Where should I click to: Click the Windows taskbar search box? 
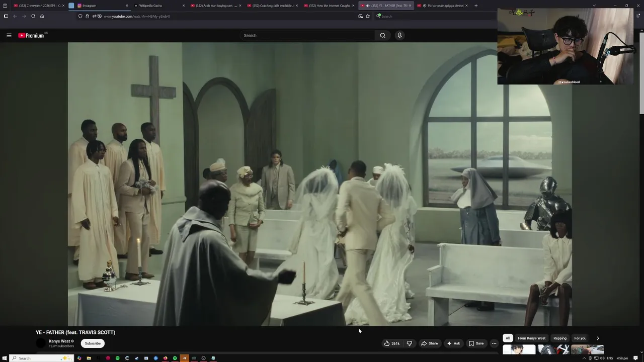click(42, 358)
